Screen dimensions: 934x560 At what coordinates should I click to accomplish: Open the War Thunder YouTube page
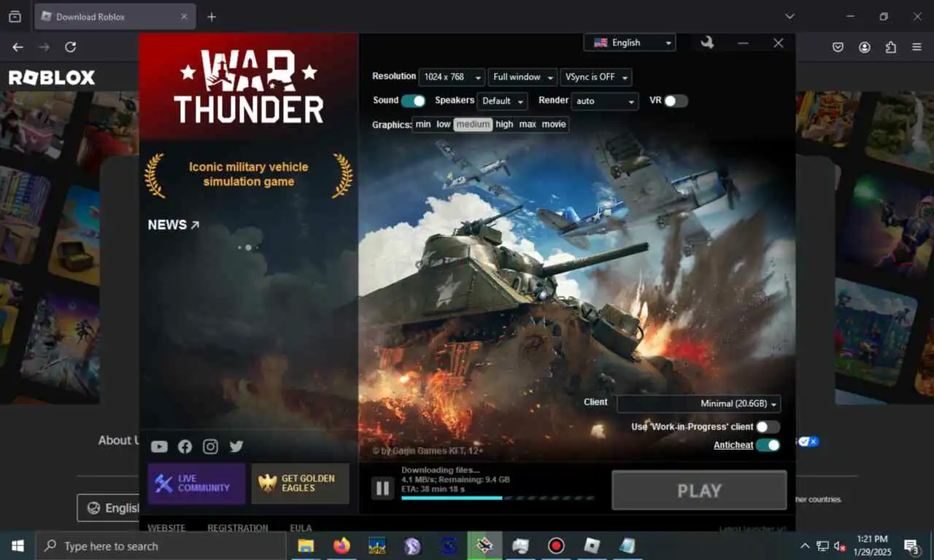tap(159, 446)
